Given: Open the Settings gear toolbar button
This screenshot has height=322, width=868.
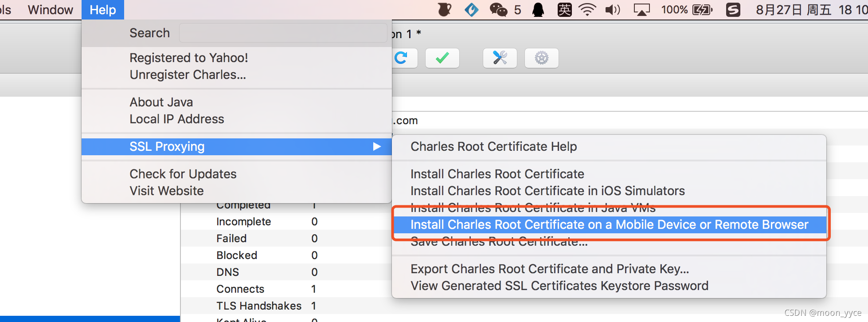Looking at the screenshot, I should [541, 58].
